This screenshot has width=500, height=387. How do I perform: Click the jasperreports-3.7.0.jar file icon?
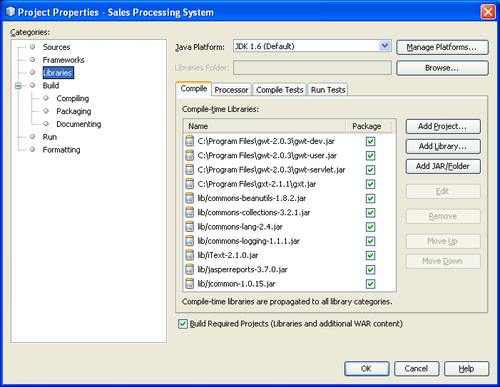[189, 270]
